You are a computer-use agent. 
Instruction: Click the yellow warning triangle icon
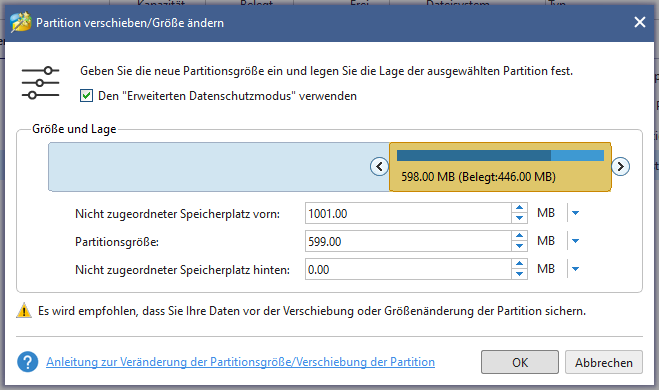point(24,311)
